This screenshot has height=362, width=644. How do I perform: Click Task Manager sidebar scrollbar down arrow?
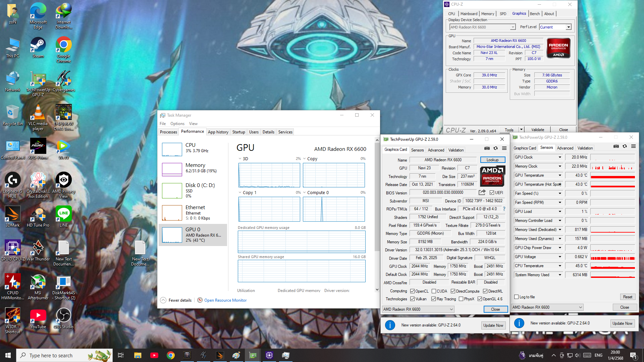(x=377, y=290)
